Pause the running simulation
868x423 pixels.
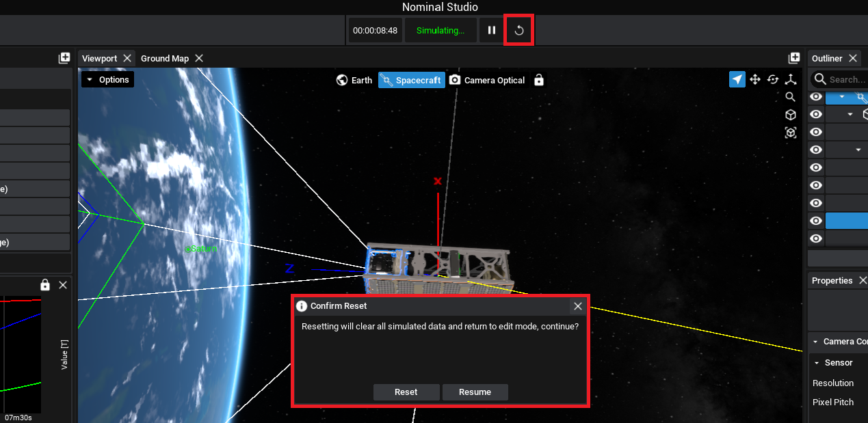[x=492, y=31]
